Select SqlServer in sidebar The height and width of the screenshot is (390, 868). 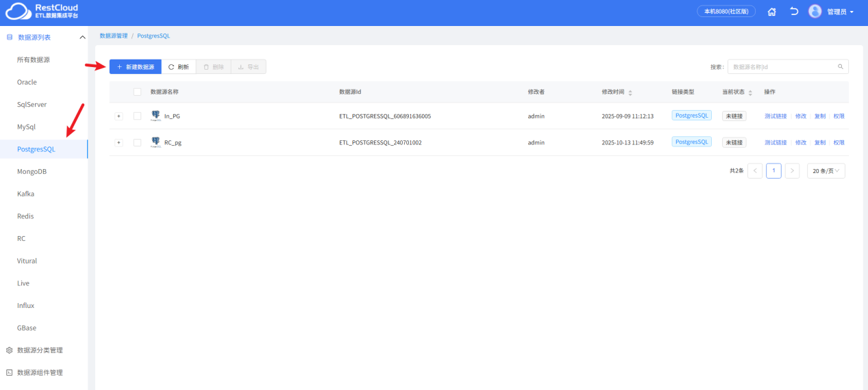tap(44, 105)
